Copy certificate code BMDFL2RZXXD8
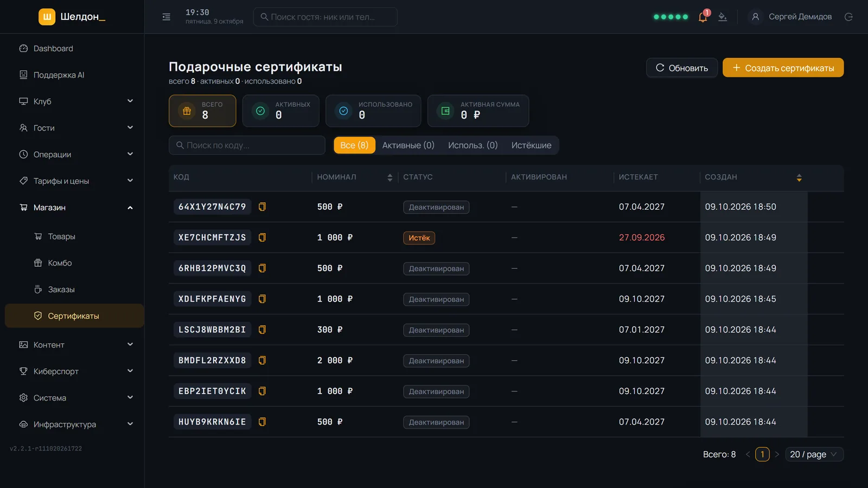The width and height of the screenshot is (868, 488). pos(262,360)
